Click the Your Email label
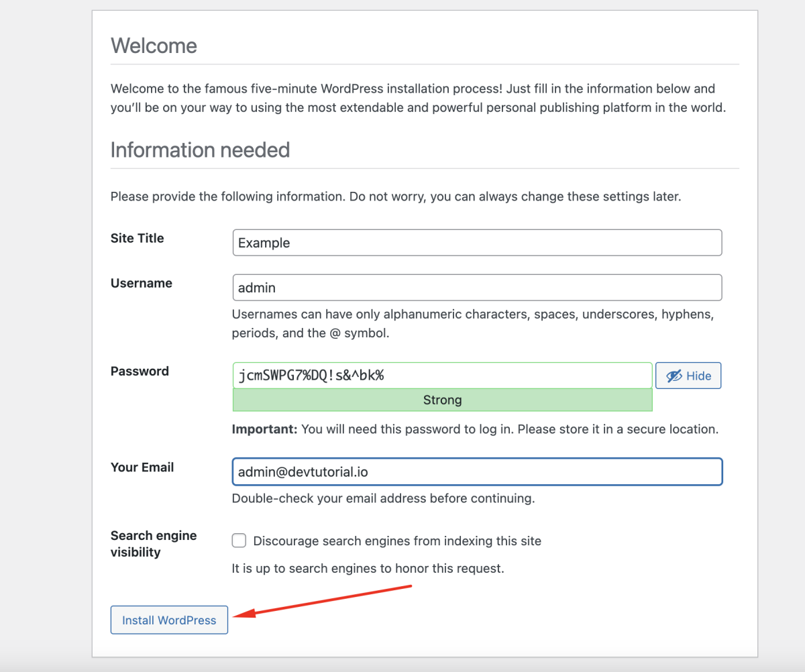Viewport: 805px width, 672px height. click(142, 467)
